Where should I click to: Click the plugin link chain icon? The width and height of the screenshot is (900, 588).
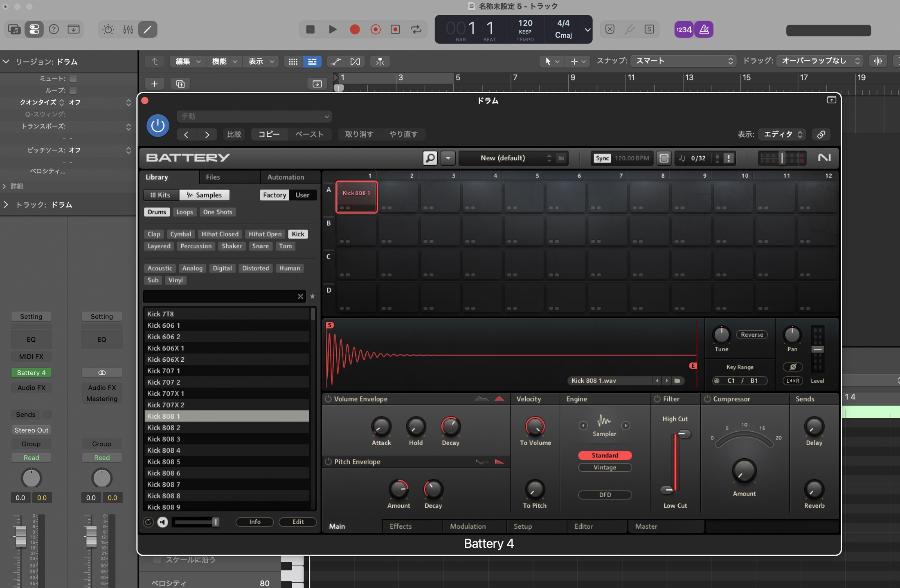821,134
